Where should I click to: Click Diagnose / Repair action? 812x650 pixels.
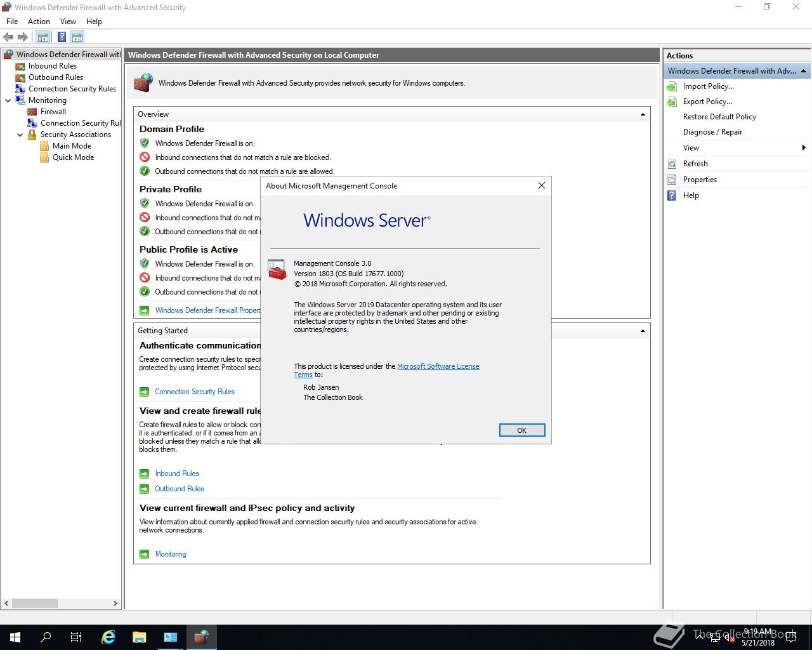pyautogui.click(x=712, y=132)
